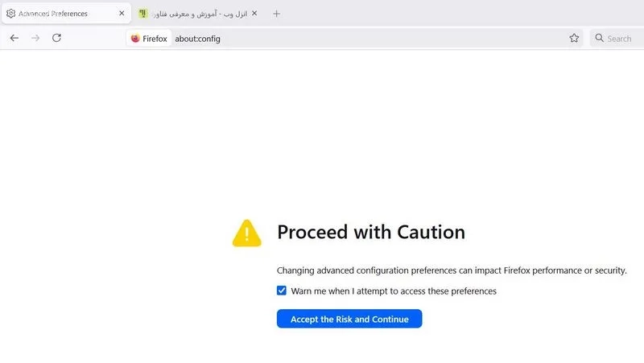The width and height of the screenshot is (644, 363).
Task: Open a new tab with the plus icon
Action: (276, 14)
